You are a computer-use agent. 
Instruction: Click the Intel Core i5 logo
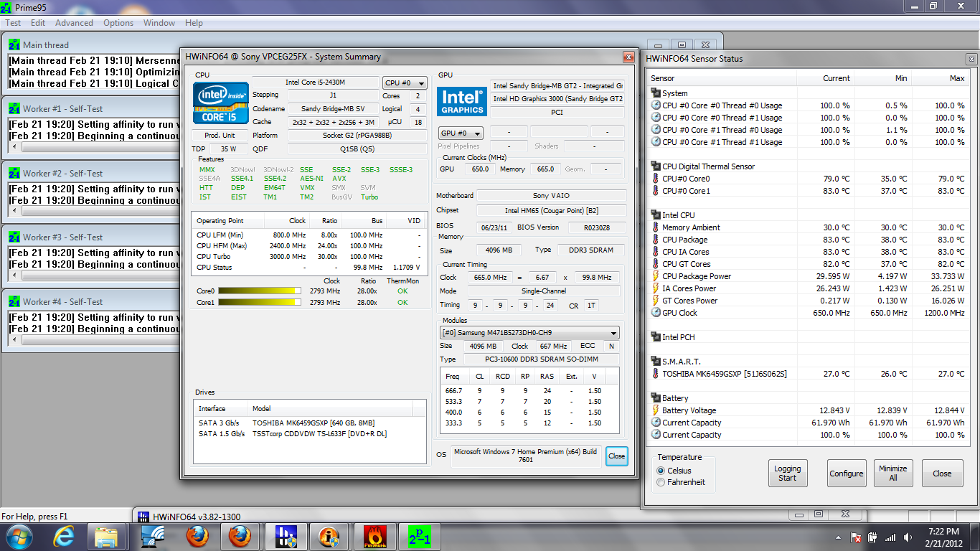(x=221, y=103)
